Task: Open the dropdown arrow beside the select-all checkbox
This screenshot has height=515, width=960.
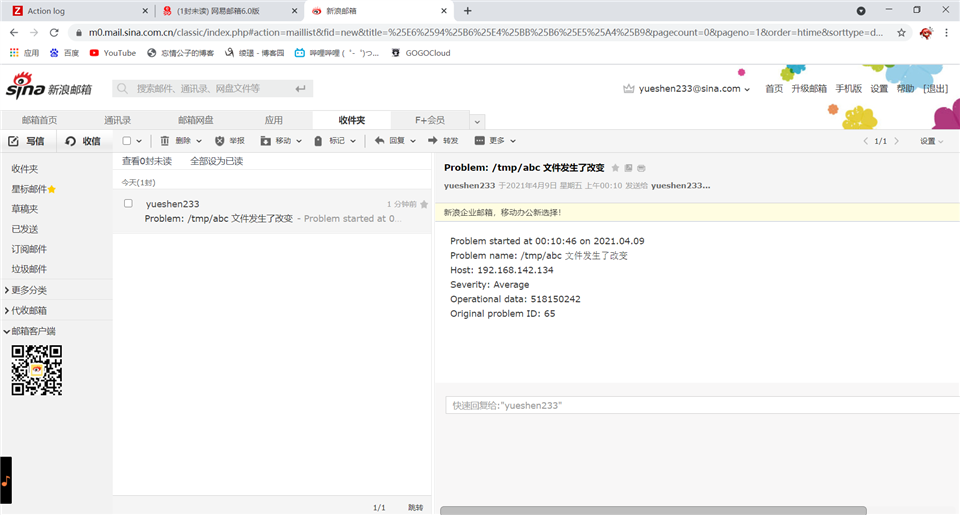Action: tap(139, 141)
